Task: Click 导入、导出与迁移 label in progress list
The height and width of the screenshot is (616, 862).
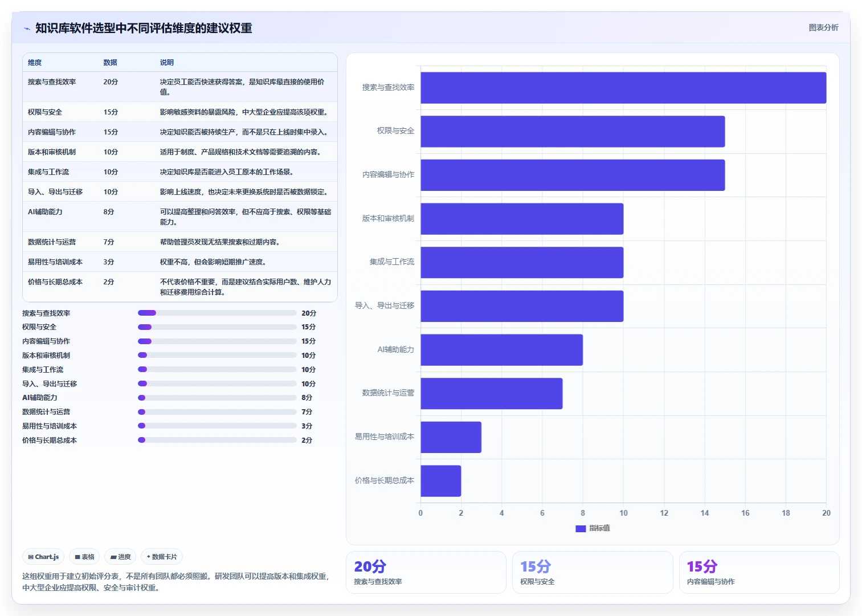Action: click(50, 384)
